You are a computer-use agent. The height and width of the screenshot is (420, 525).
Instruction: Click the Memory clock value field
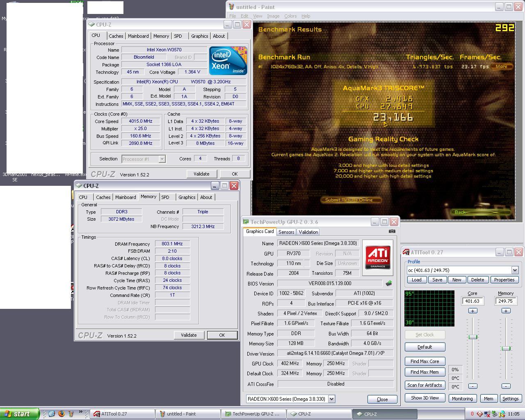tap(506, 301)
